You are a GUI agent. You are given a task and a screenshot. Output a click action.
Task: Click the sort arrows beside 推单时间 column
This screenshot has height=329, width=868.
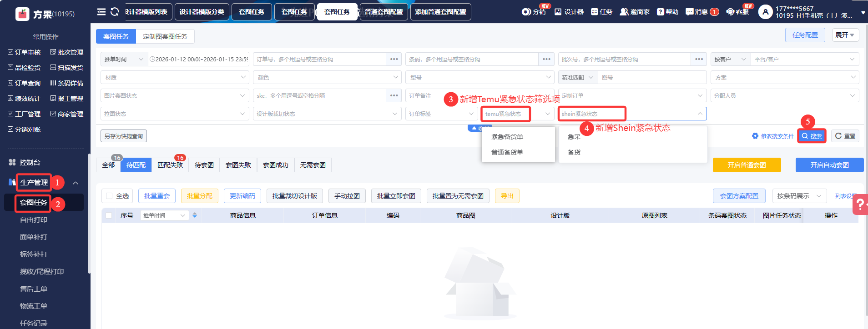click(x=195, y=215)
